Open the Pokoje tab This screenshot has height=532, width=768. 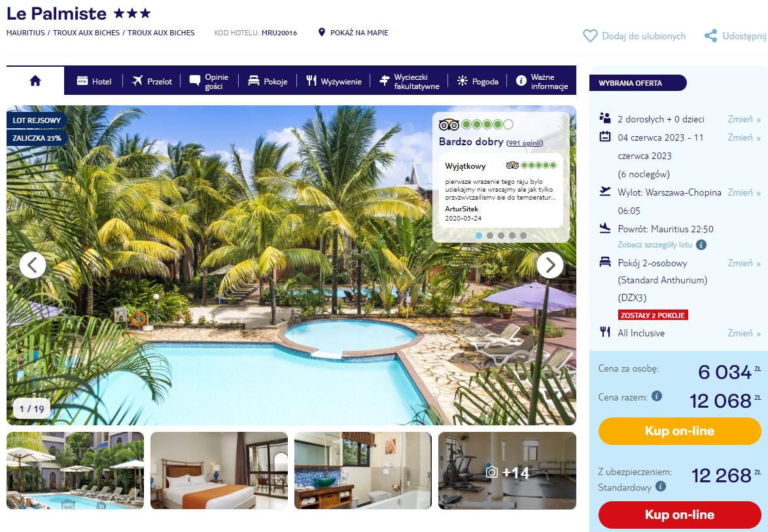click(268, 81)
